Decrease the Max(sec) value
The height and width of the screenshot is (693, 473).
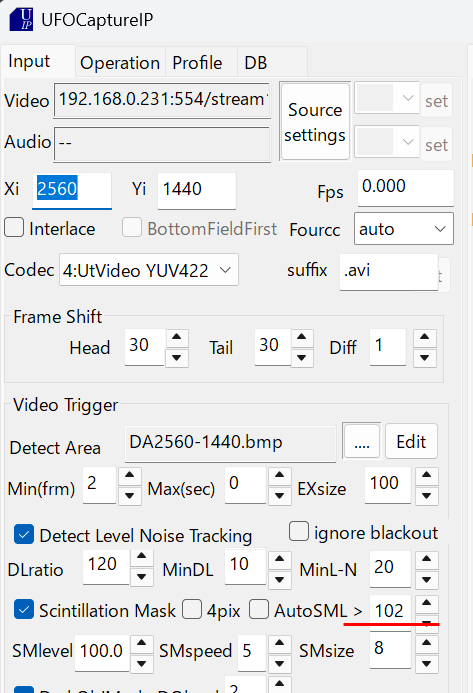[x=279, y=495]
